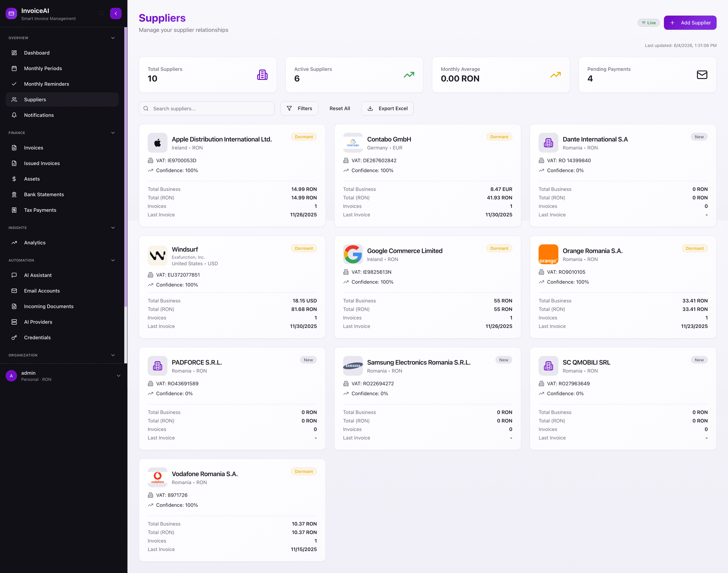This screenshot has height=573, width=728.
Task: Click the sidebar scrollbar
Action: coord(126,167)
